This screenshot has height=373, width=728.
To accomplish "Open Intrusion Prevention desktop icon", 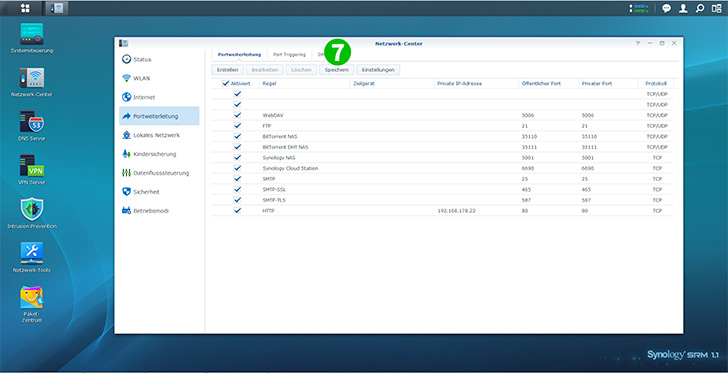I will (32, 214).
